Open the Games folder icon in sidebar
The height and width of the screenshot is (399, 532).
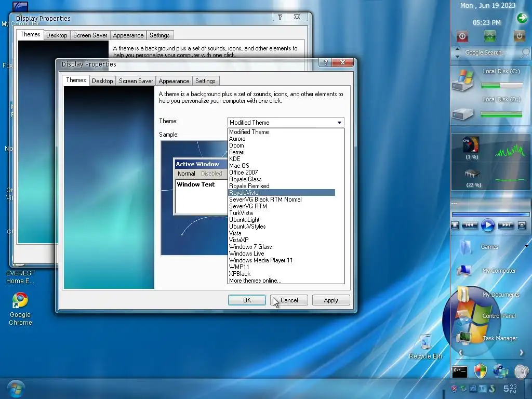point(465,247)
